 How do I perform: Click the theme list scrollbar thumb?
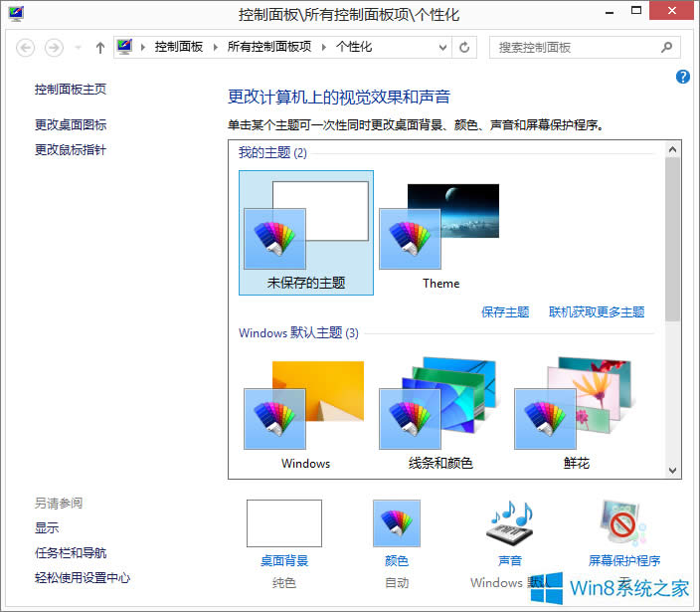pyautogui.click(x=673, y=239)
